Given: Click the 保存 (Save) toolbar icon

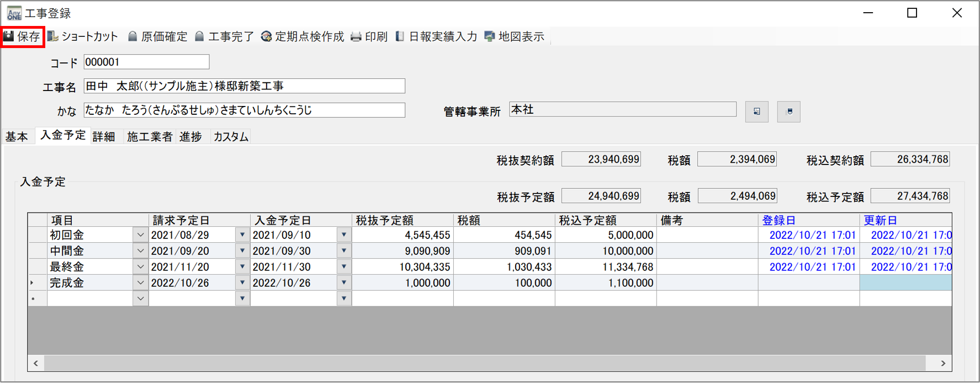Looking at the screenshot, I should [22, 37].
